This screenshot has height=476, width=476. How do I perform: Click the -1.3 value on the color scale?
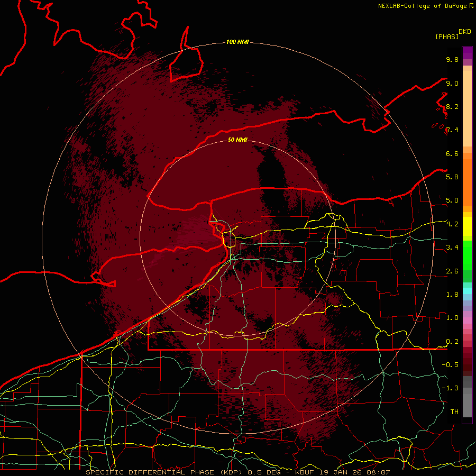(450, 388)
